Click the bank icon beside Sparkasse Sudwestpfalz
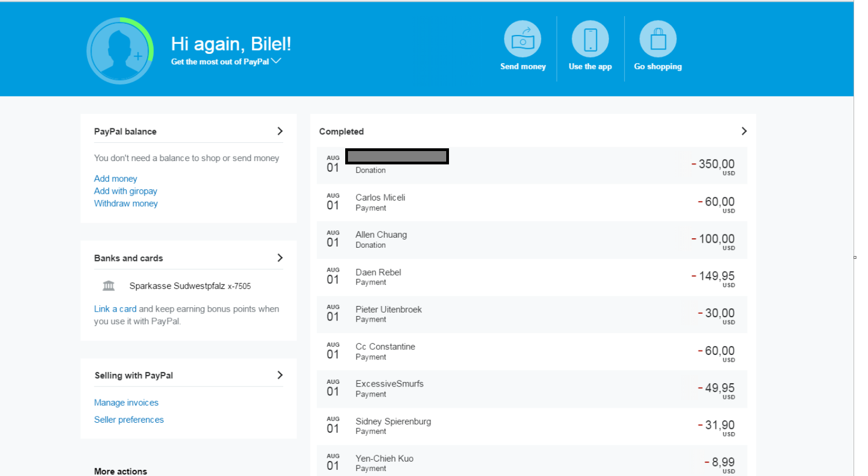868x476 pixels. click(109, 285)
